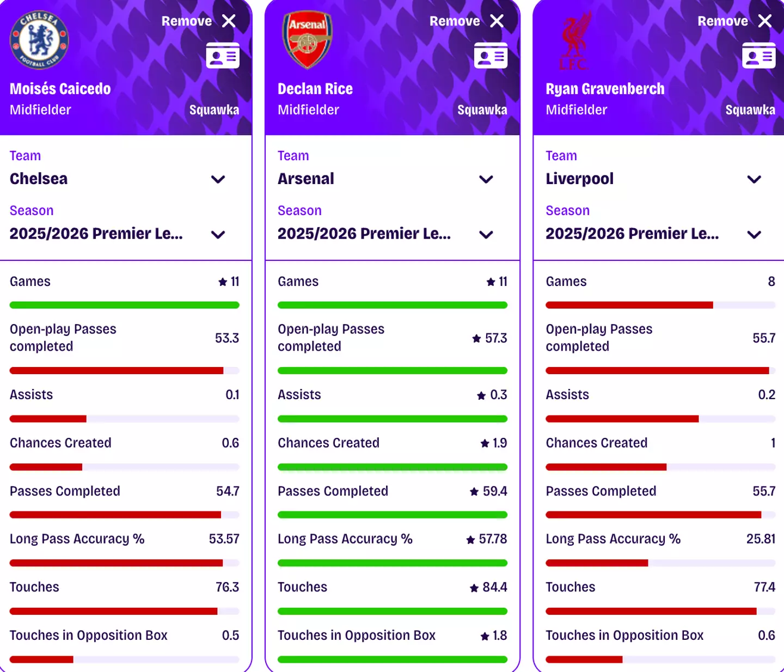Screen dimensions: 784x672
Task: Open season dropdown on Caicedo's card
Action: pos(218,235)
